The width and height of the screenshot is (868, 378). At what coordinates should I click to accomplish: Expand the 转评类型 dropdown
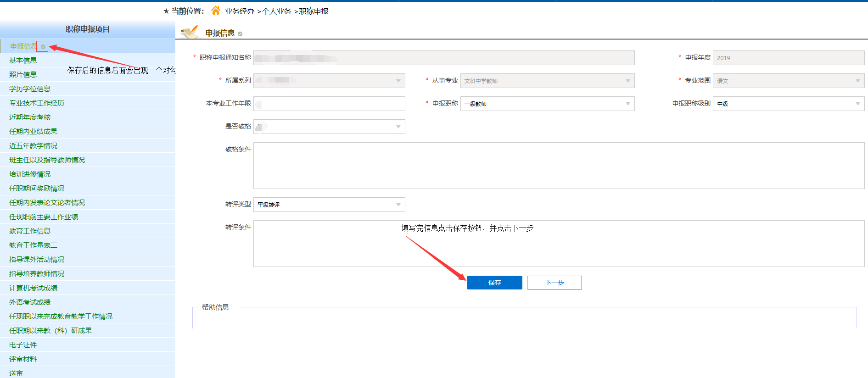[398, 205]
